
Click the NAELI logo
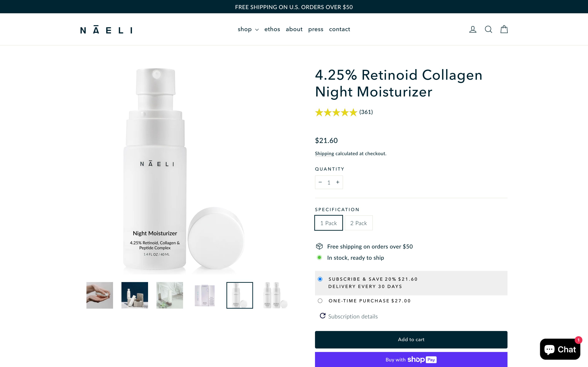(x=106, y=29)
